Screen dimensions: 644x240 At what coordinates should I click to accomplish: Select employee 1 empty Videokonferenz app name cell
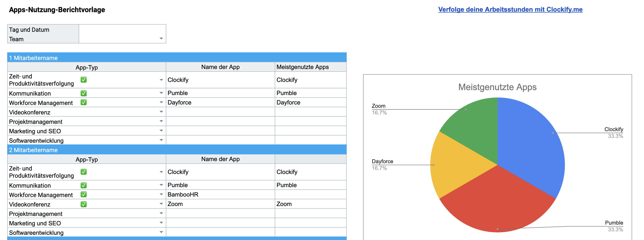point(221,112)
